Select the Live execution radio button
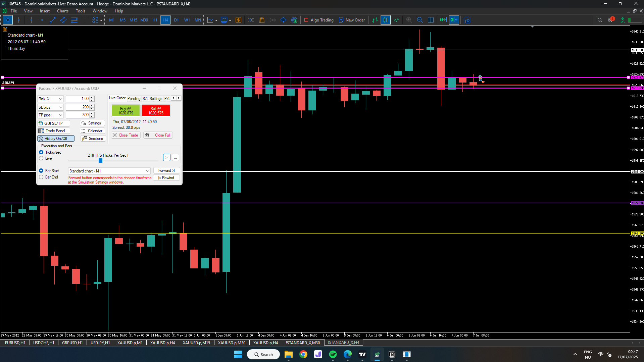This screenshot has width=644, height=362. pyautogui.click(x=41, y=158)
